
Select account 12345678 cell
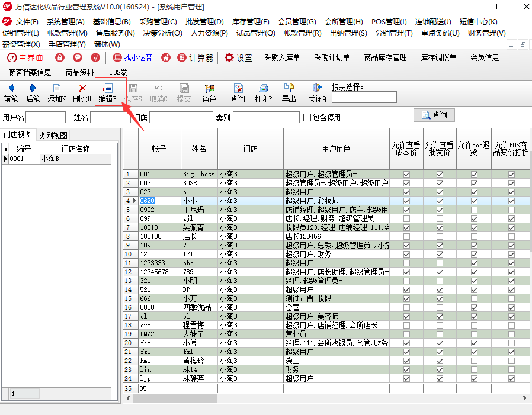tap(159, 272)
